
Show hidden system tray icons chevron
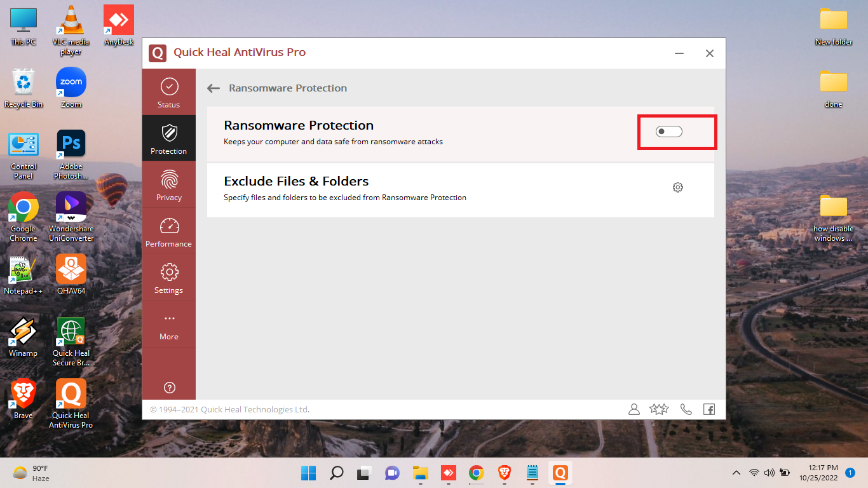pyautogui.click(x=736, y=473)
